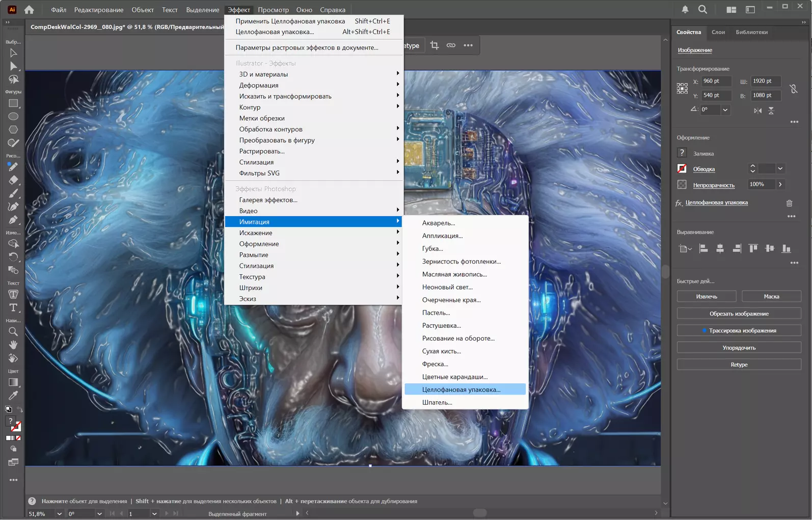Switch to the Слои tab
Image resolution: width=812 pixels, height=520 pixels.
coord(718,32)
